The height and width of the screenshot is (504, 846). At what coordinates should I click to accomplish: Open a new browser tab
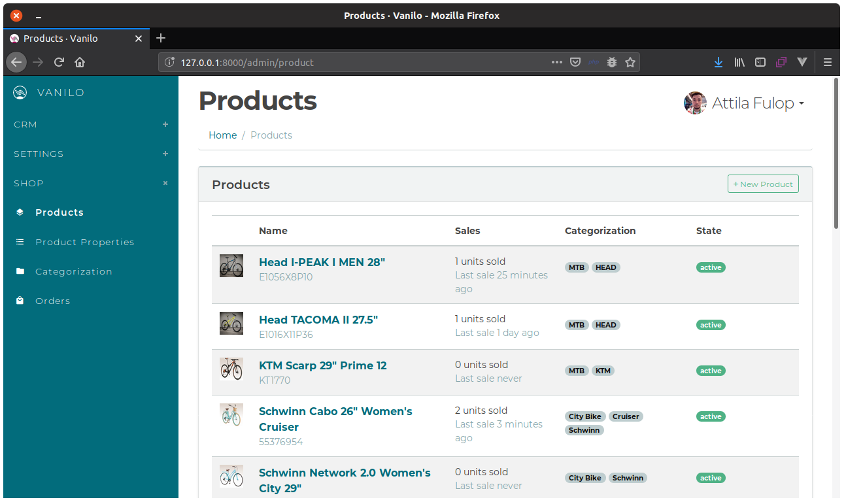point(161,38)
